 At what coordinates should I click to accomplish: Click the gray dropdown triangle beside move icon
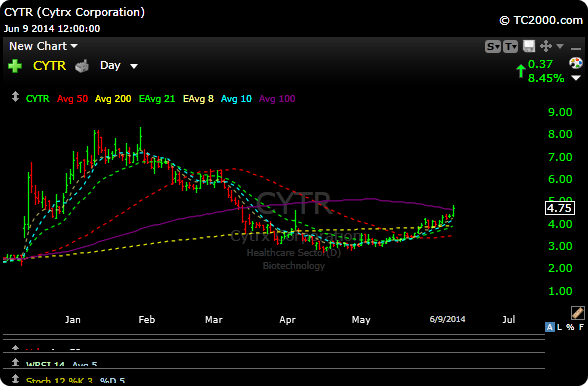(560, 46)
